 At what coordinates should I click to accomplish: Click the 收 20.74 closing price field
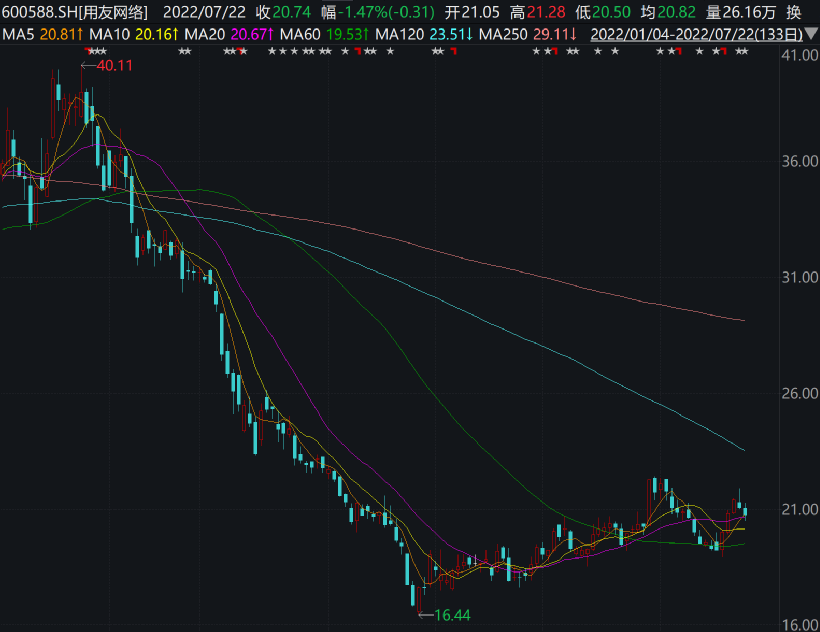tap(284, 12)
